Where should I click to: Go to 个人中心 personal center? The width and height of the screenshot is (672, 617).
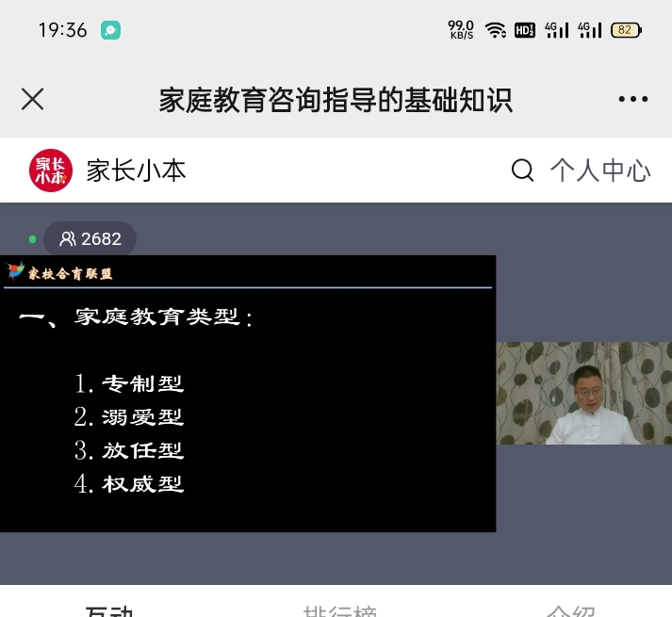pos(600,170)
